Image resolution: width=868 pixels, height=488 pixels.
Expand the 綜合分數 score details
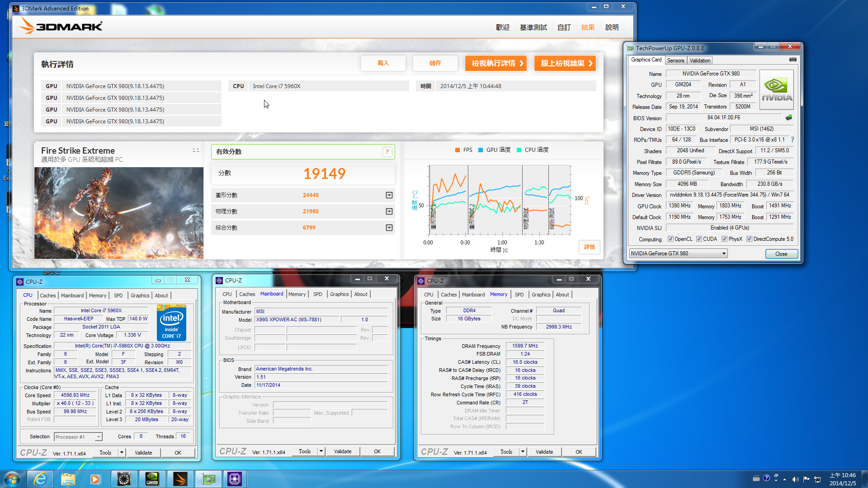[x=389, y=228]
